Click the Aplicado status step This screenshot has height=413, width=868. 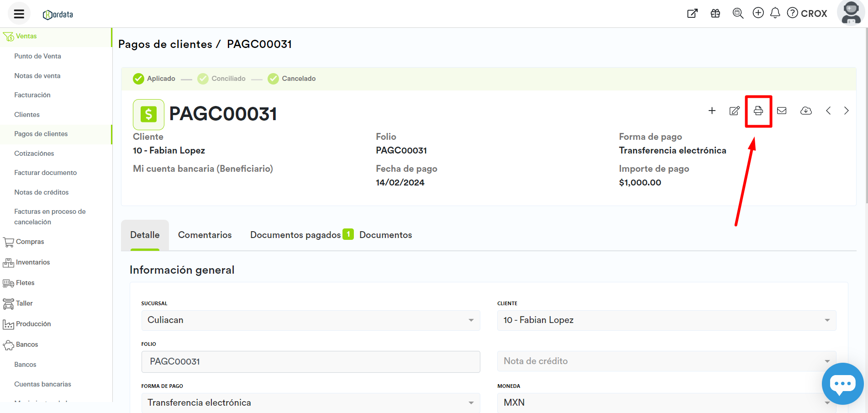(x=154, y=79)
